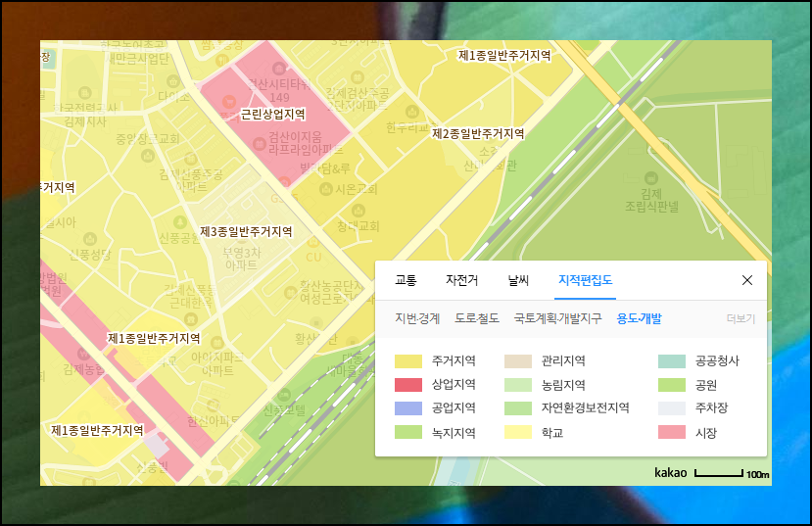Click the 시온교회 church icon
Screen dimensions: 812x526
[x=326, y=189]
